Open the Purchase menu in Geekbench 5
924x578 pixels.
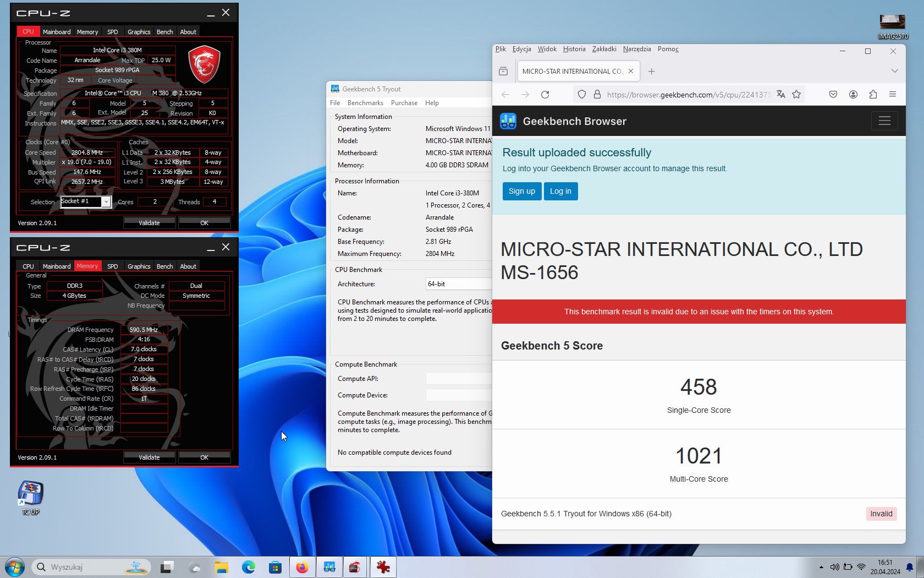coord(404,103)
